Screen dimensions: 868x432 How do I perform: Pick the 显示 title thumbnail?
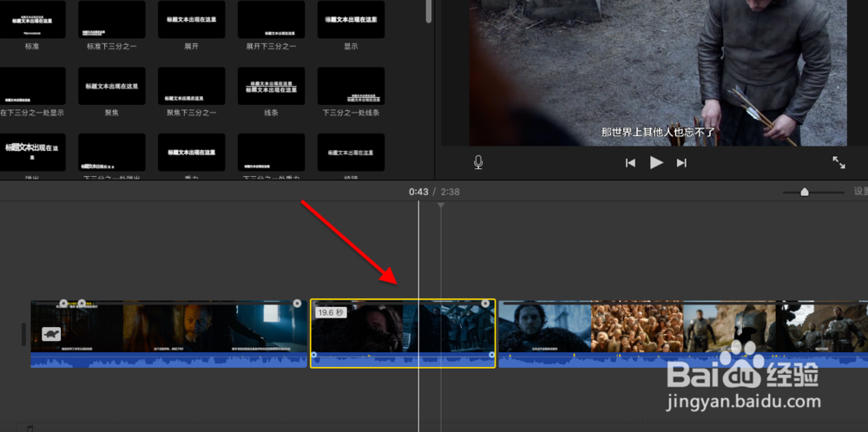[x=351, y=19]
